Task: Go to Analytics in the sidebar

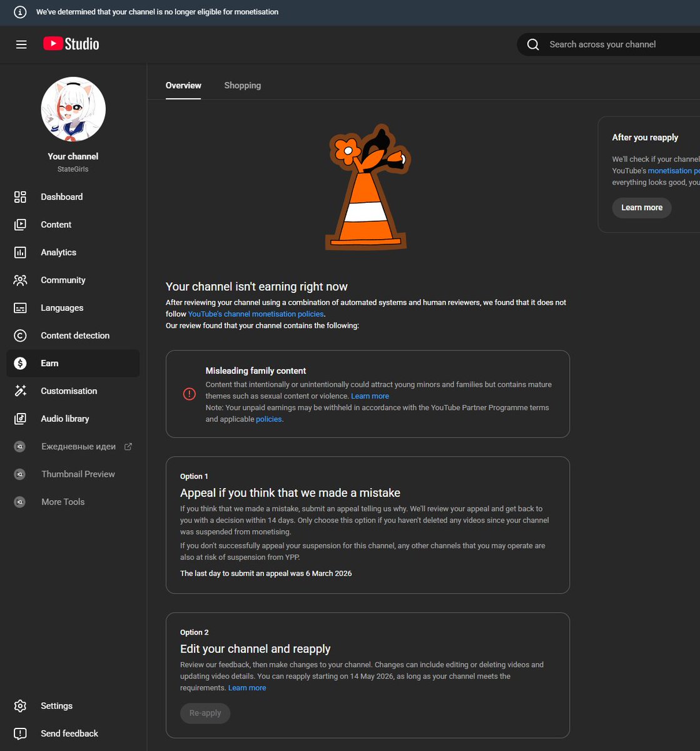Action: coord(73,252)
